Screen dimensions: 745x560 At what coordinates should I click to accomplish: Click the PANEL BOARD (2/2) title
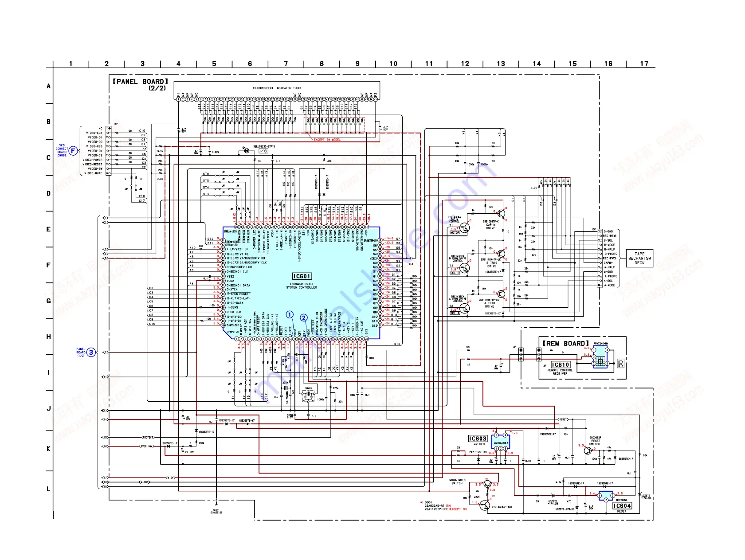(141, 84)
